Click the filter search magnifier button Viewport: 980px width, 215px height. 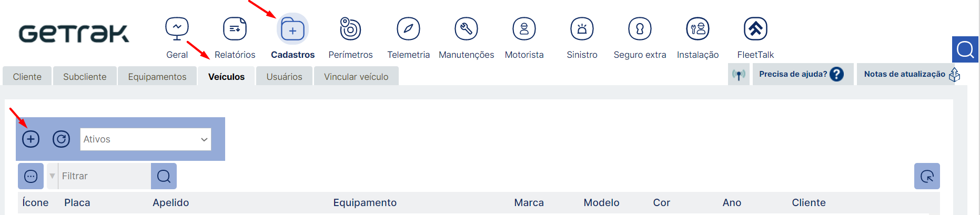click(164, 176)
